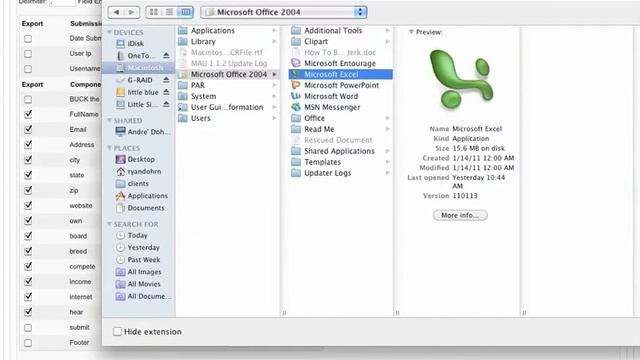
Task: Check the submit export checkbox
Action: pyautogui.click(x=28, y=328)
